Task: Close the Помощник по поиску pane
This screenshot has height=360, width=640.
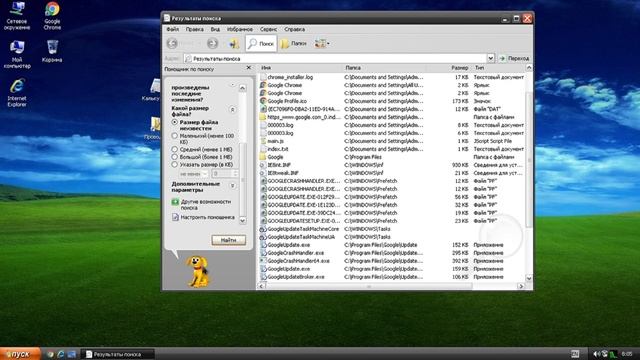Action: coord(249,68)
